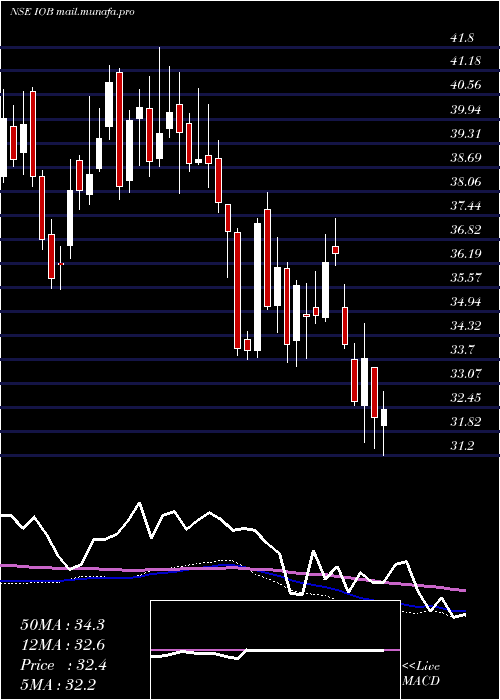Select the 38.69 price axis label

pyautogui.click(x=466, y=158)
